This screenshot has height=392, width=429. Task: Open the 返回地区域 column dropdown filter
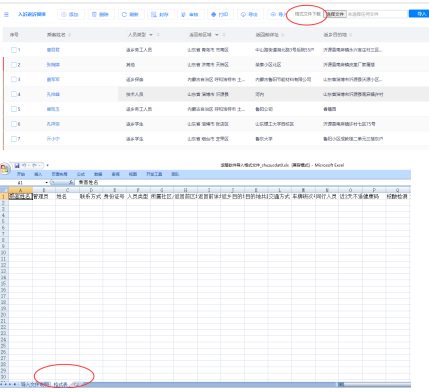click(x=217, y=35)
